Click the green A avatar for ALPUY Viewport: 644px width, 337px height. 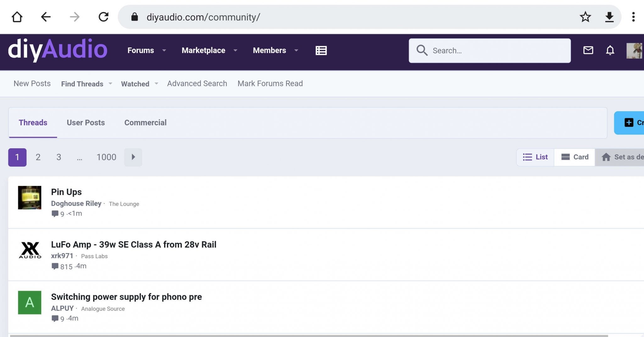30,302
